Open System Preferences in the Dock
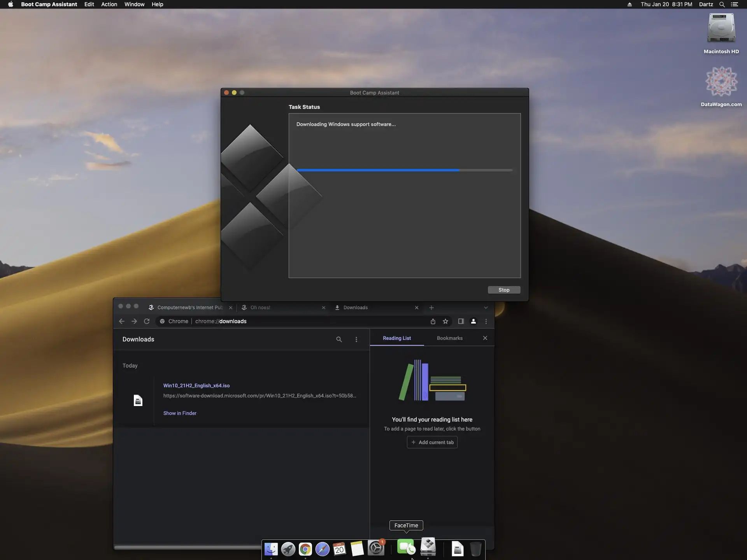 pos(376,548)
